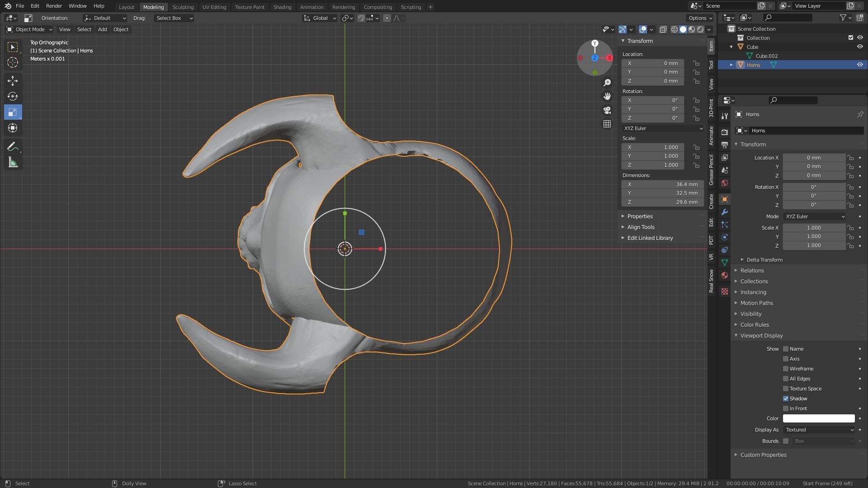Toggle camera view icon
The image size is (868, 488).
coord(607,110)
